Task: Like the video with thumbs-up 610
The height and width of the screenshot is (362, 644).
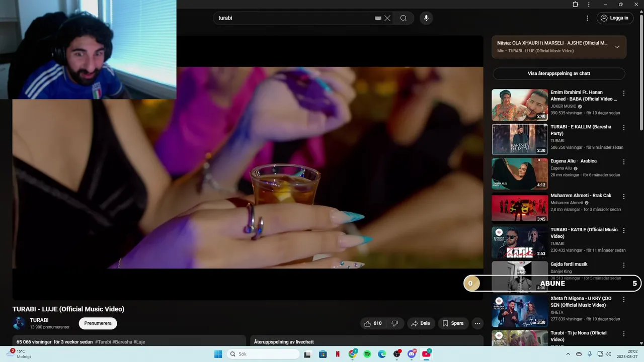Action: pyautogui.click(x=373, y=323)
